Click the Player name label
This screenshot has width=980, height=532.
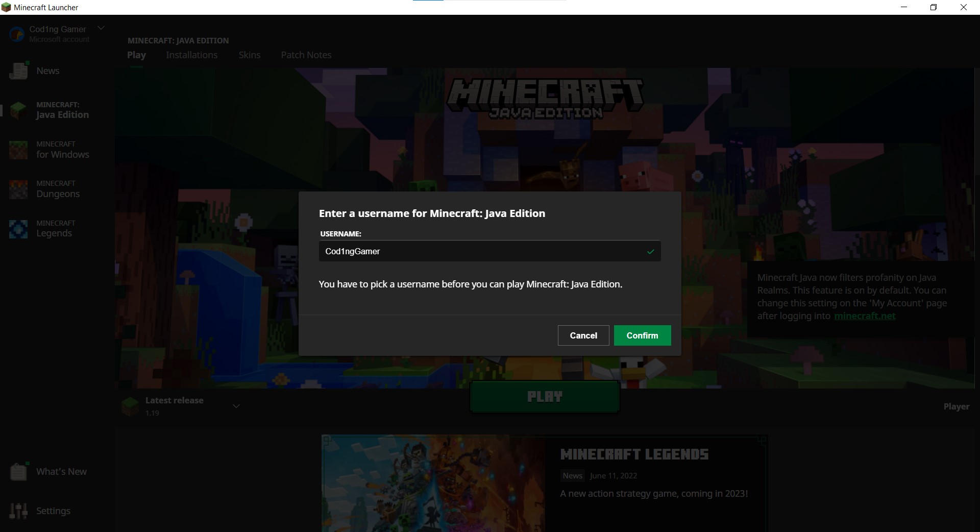pyautogui.click(x=956, y=406)
